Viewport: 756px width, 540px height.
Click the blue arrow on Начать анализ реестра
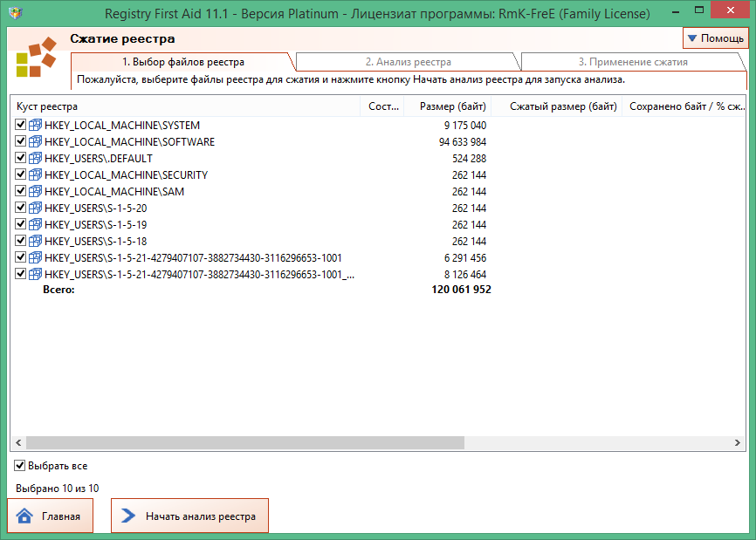pos(127,516)
